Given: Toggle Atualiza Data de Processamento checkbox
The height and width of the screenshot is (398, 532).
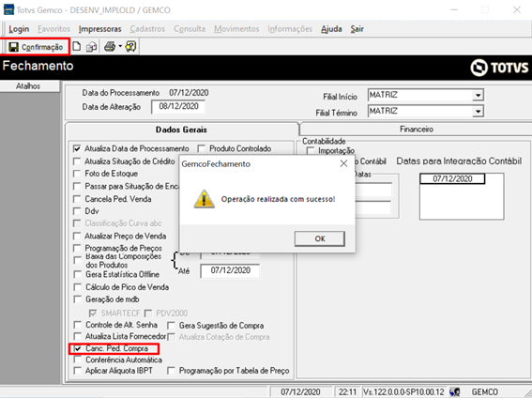Looking at the screenshot, I should [x=77, y=148].
